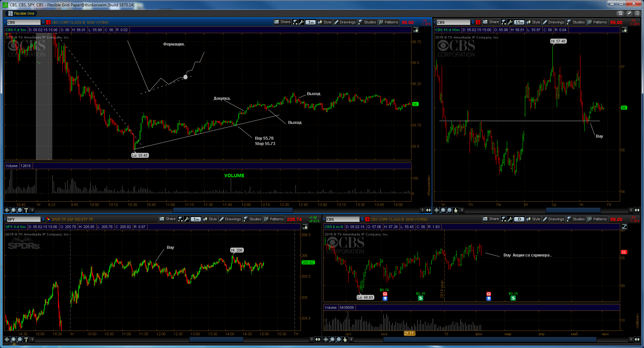
Task: Toggle right-side panel icon on SPY chart
Action: click(305, 227)
